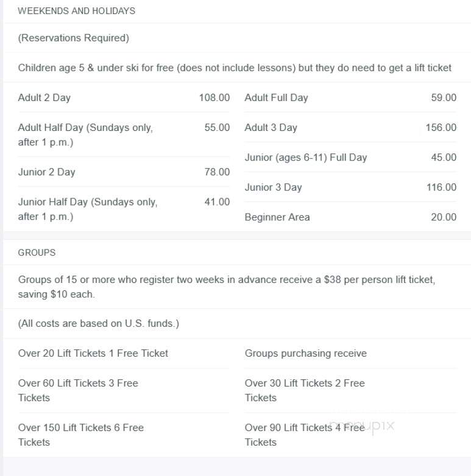
Task: Choose the Adult 3 Day entry
Action: tap(350, 127)
